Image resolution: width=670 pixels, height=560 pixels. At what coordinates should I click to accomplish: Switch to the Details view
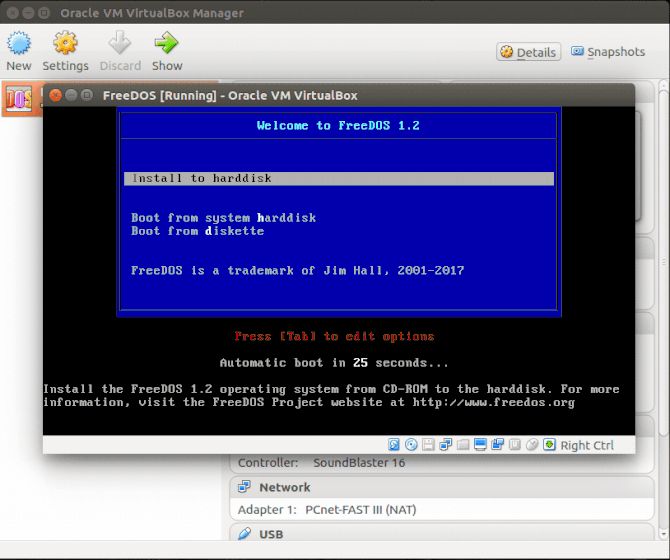528,52
